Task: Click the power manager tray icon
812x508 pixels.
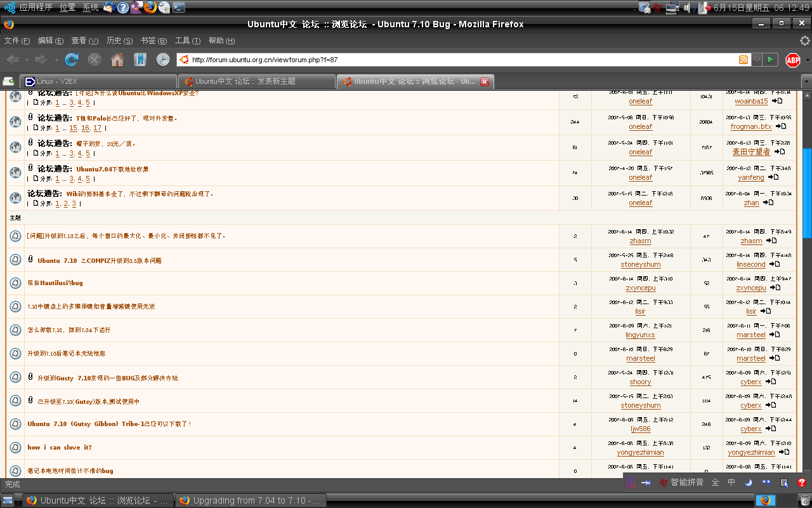Action: point(645,8)
